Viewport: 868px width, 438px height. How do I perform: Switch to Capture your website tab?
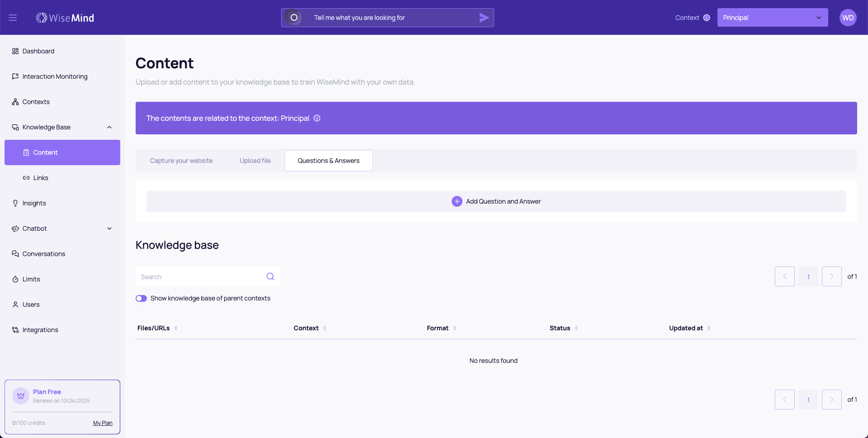[x=181, y=161]
